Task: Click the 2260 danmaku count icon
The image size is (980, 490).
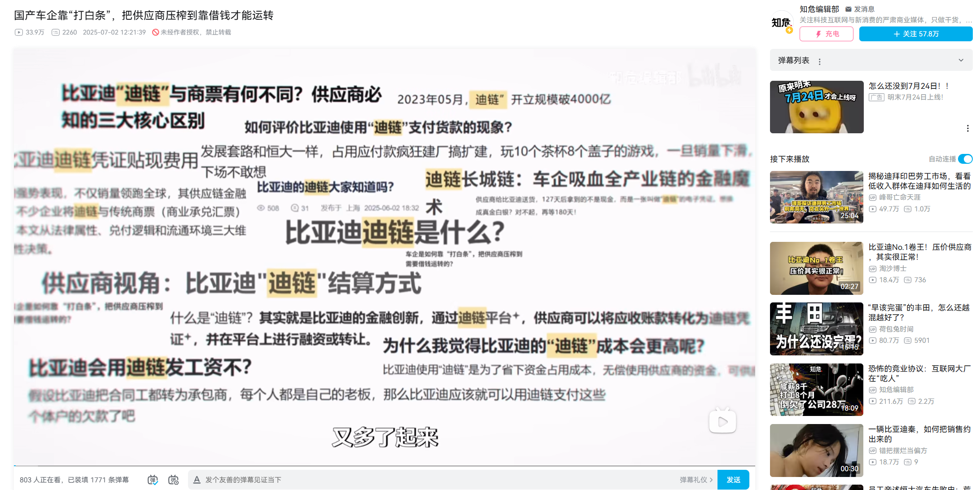Action: [x=56, y=32]
